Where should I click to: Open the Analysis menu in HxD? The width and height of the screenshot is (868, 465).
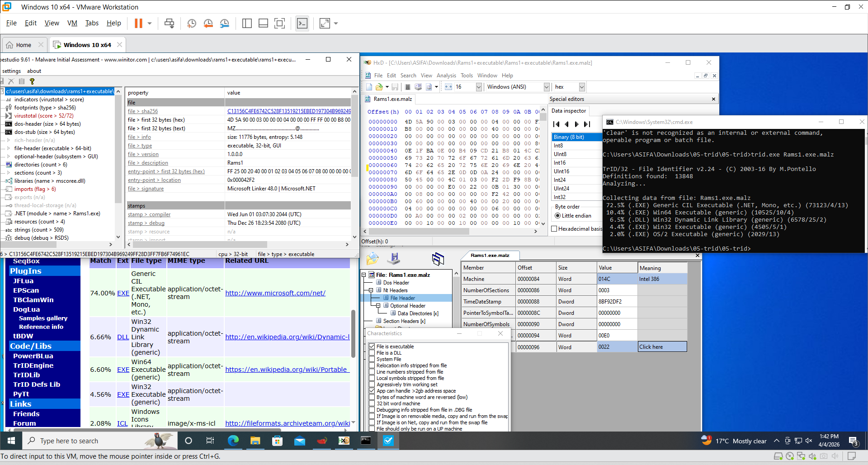446,76
